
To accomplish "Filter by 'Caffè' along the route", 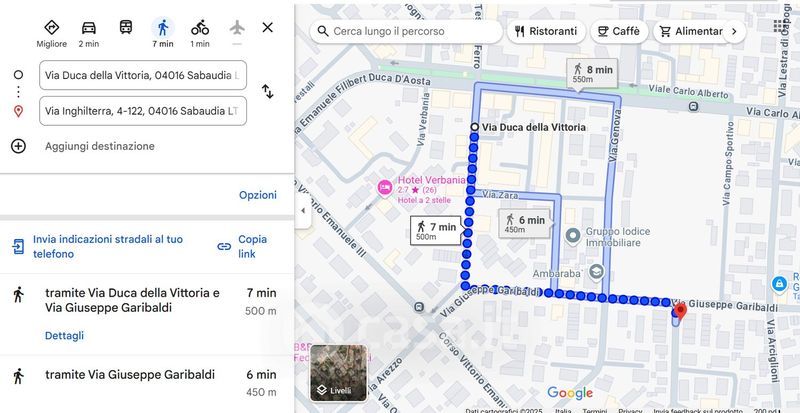I will click(618, 31).
